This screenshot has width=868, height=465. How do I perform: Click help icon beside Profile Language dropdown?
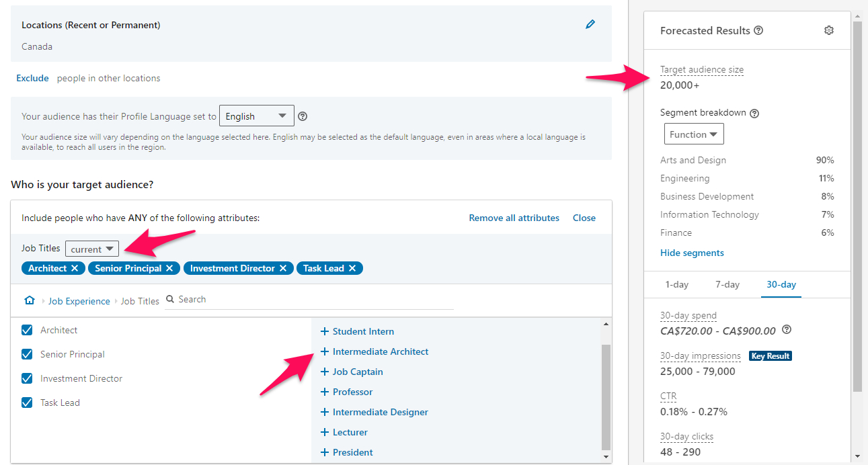(303, 116)
